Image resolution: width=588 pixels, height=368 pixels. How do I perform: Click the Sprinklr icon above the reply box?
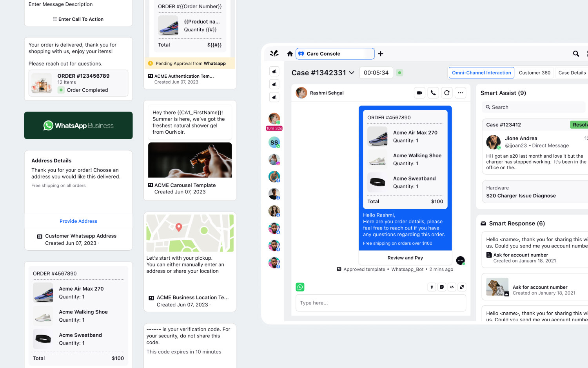coord(452,287)
